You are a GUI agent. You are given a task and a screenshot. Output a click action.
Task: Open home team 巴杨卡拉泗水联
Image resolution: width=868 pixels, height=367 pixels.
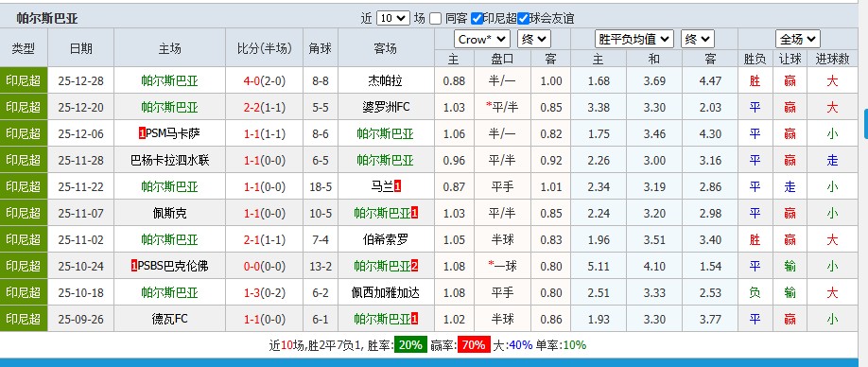(x=169, y=160)
